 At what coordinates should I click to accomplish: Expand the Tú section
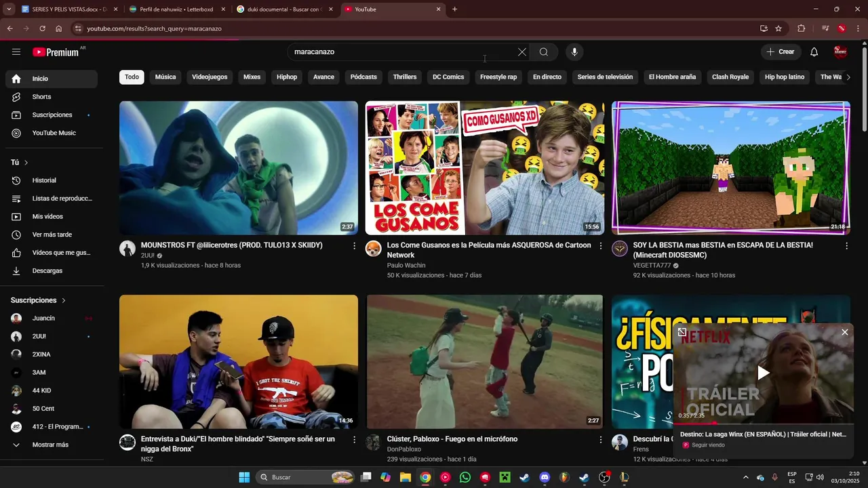pyautogui.click(x=20, y=163)
